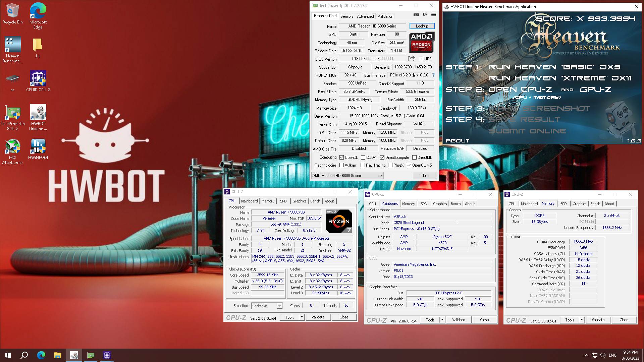Click RUN HEAVEN "XTREME" DX11
The height and width of the screenshot is (362, 644).
pyautogui.click(x=560, y=78)
